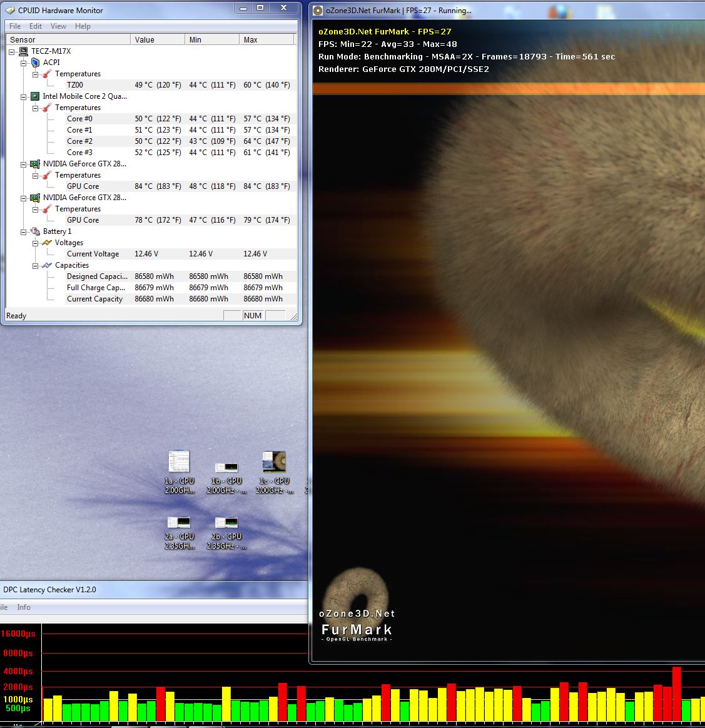Select the computer icon beside TECZ-M17X
The width and height of the screenshot is (705, 728).
[23, 51]
